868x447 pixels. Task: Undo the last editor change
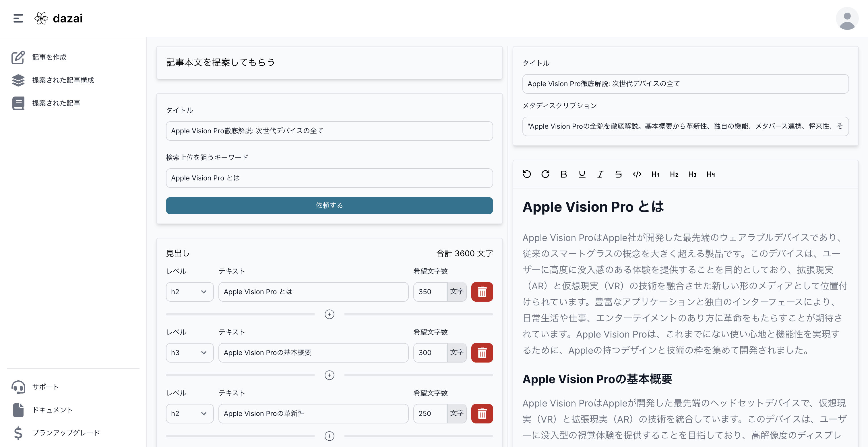pyautogui.click(x=527, y=174)
